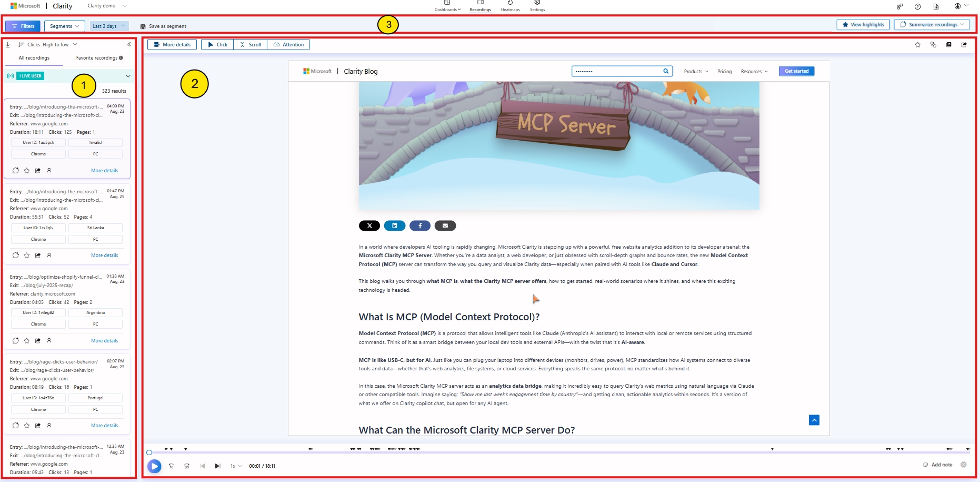The image size is (980, 482).
Task: View user of the 01:38 AM recording
Action: (x=49, y=340)
